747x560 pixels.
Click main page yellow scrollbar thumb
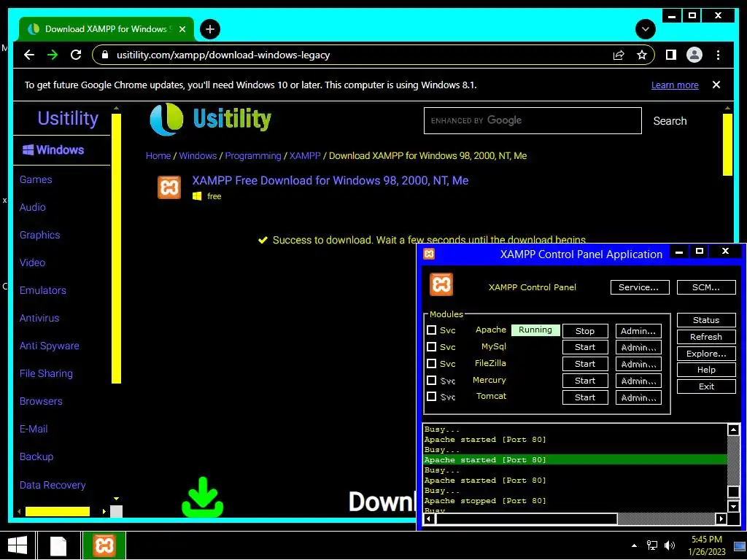(727, 145)
